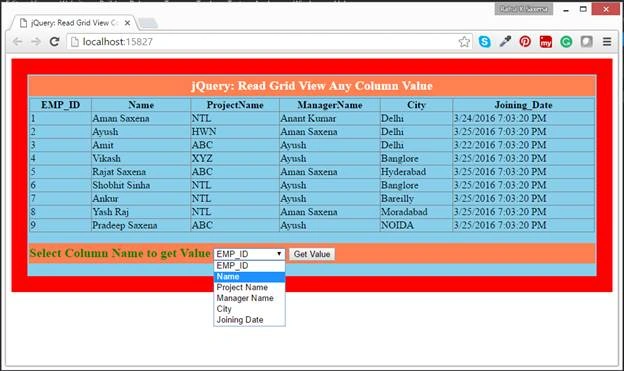This screenshot has width=624, height=371.
Task: Choose Manager Name option in dropdown list
Action: point(249,298)
